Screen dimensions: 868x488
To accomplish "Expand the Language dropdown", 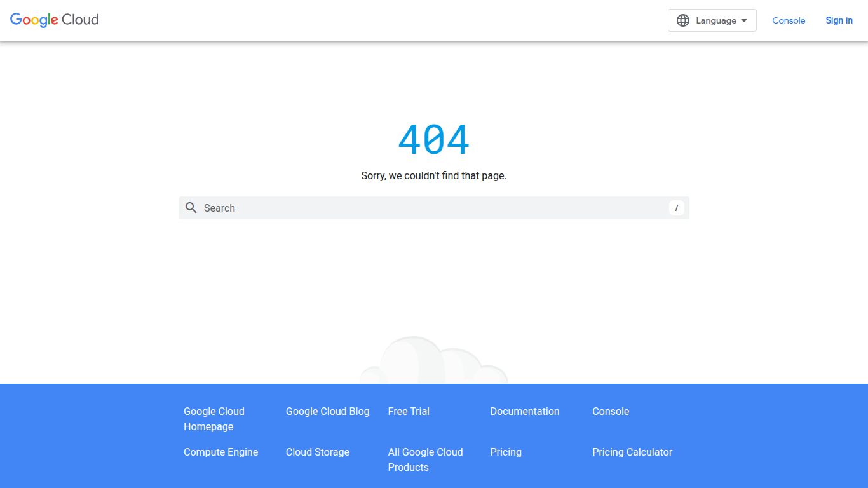I will (712, 20).
